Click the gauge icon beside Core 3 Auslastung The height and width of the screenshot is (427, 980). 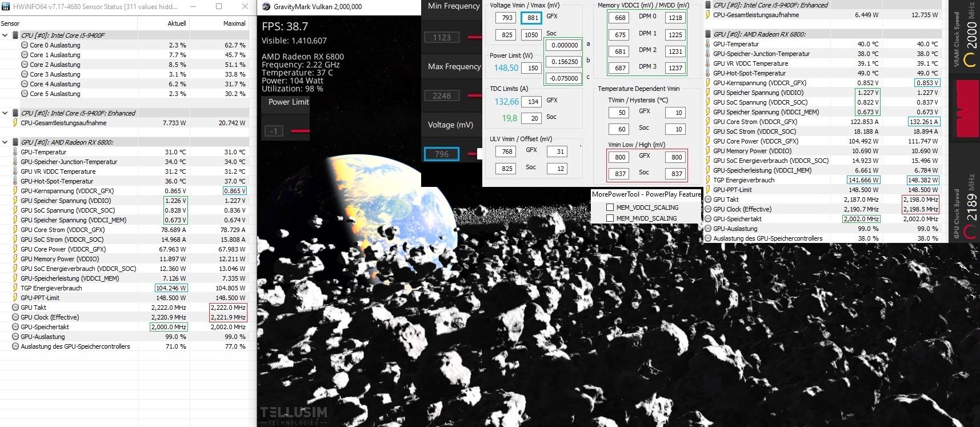tap(25, 74)
